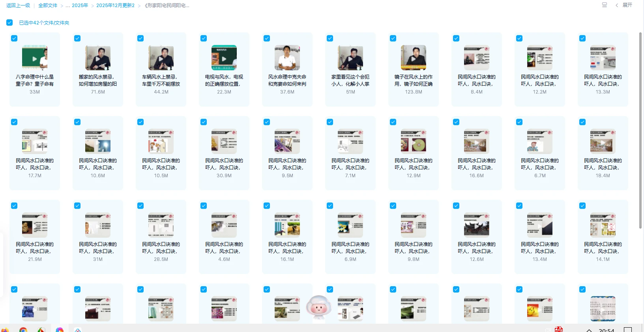Viewport: 644px width, 332px height.
Task: Go to 全部文件 in the breadcrumb
Action: click(48, 6)
